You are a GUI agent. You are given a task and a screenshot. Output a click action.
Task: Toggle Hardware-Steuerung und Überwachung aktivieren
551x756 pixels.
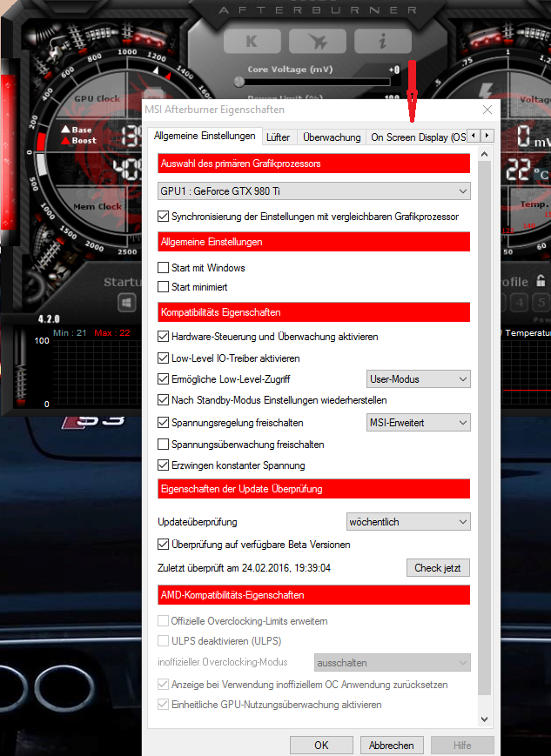[163, 337]
